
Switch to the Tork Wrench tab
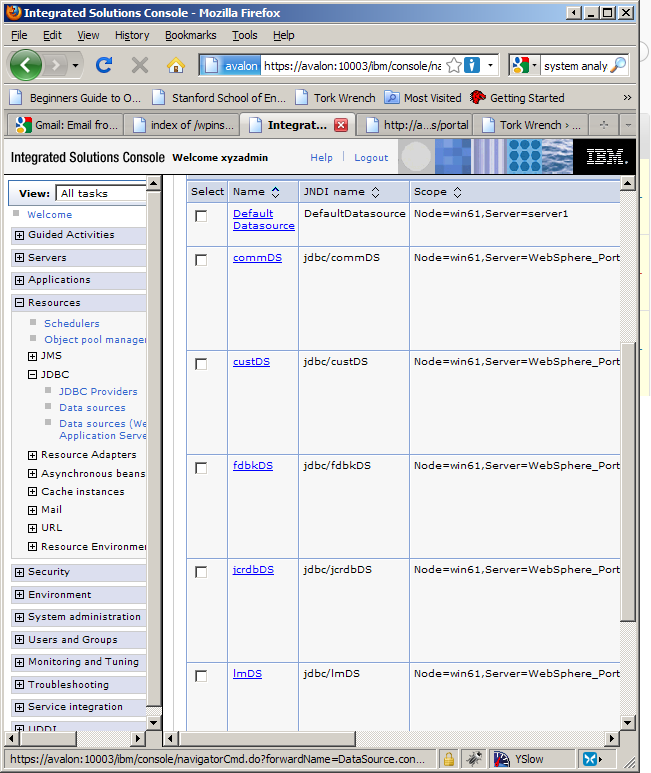click(531, 125)
